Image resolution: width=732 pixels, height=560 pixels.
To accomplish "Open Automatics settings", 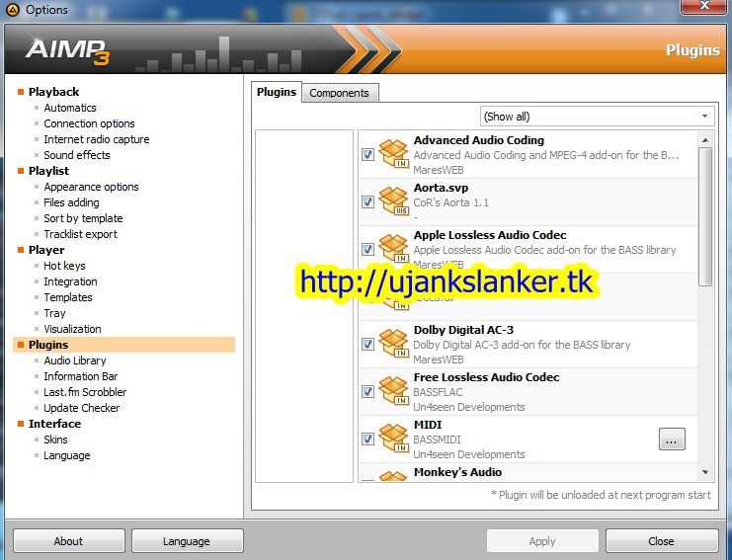I will pyautogui.click(x=70, y=108).
